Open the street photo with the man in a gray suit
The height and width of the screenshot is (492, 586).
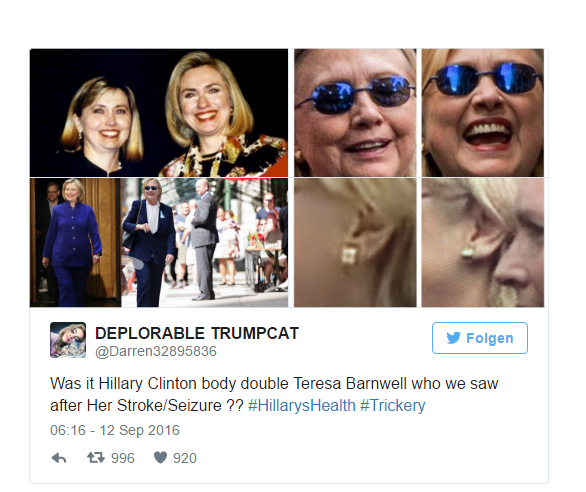205,243
